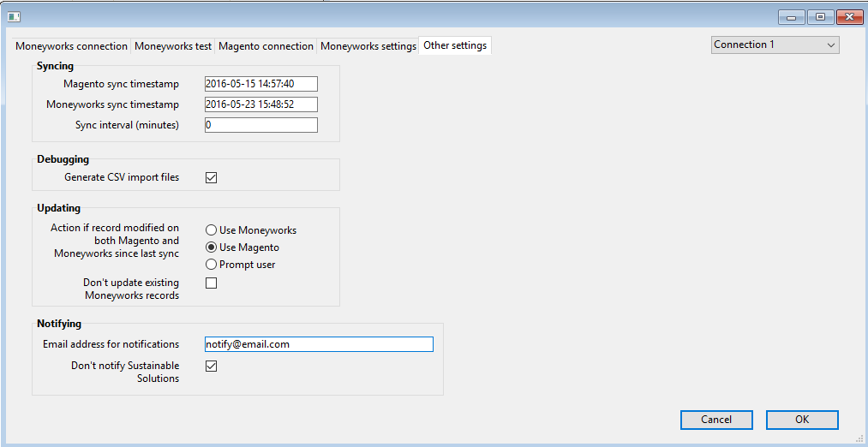
Task: Click the Cancel button
Action: coord(716,420)
